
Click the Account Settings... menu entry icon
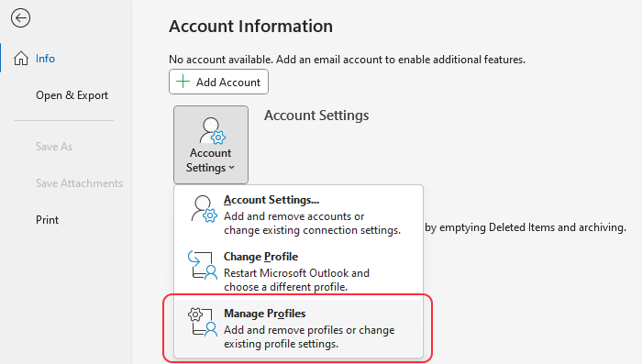click(204, 209)
